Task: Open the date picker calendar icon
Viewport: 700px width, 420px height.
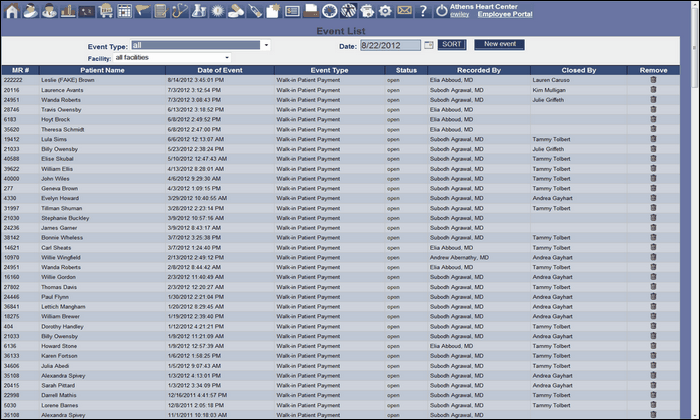Action: 429,45
